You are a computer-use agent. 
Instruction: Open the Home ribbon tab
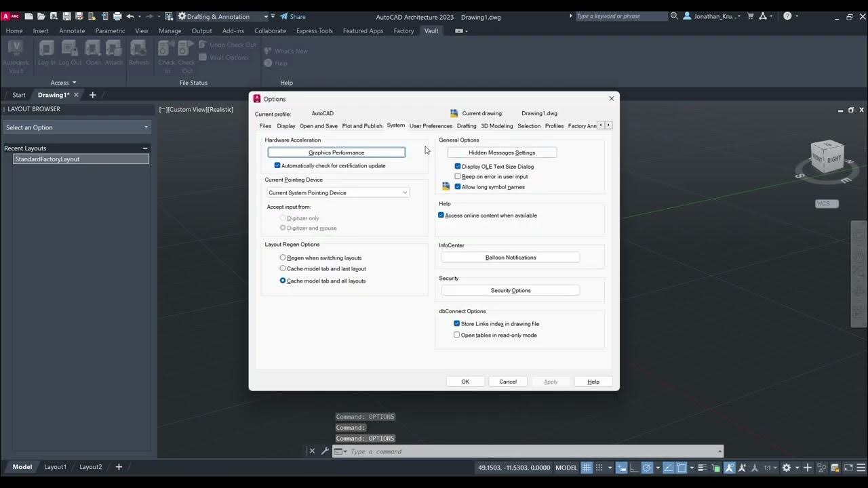click(x=14, y=30)
